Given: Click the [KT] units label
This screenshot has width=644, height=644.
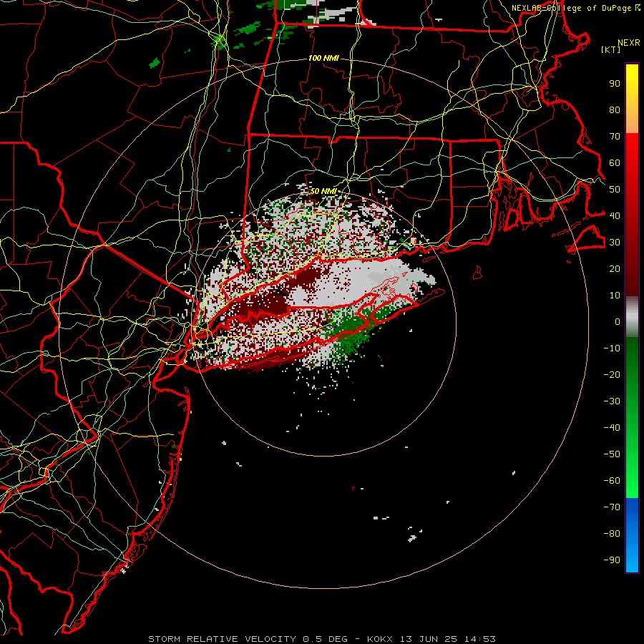Looking at the screenshot, I should coord(611,49).
